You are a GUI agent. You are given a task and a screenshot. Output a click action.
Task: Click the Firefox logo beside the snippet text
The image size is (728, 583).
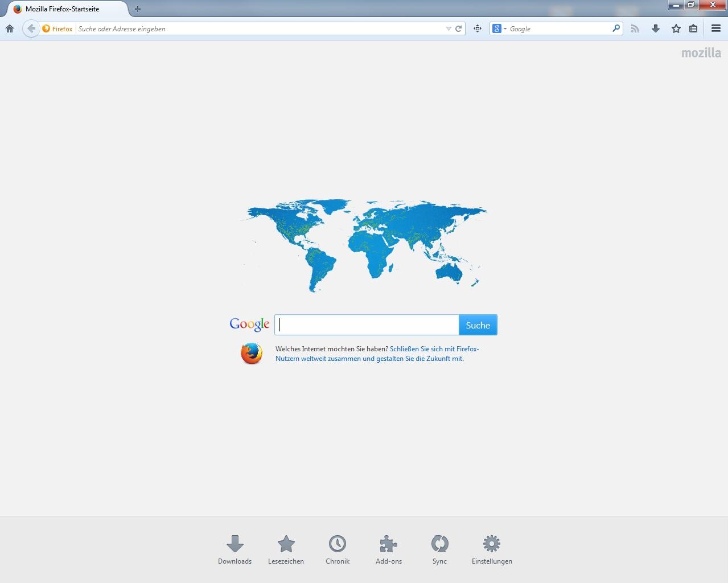[252, 354]
